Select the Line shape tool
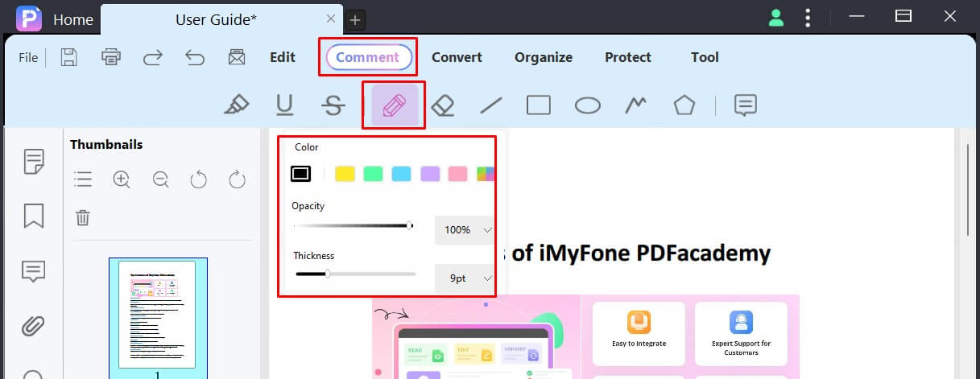 click(x=491, y=105)
